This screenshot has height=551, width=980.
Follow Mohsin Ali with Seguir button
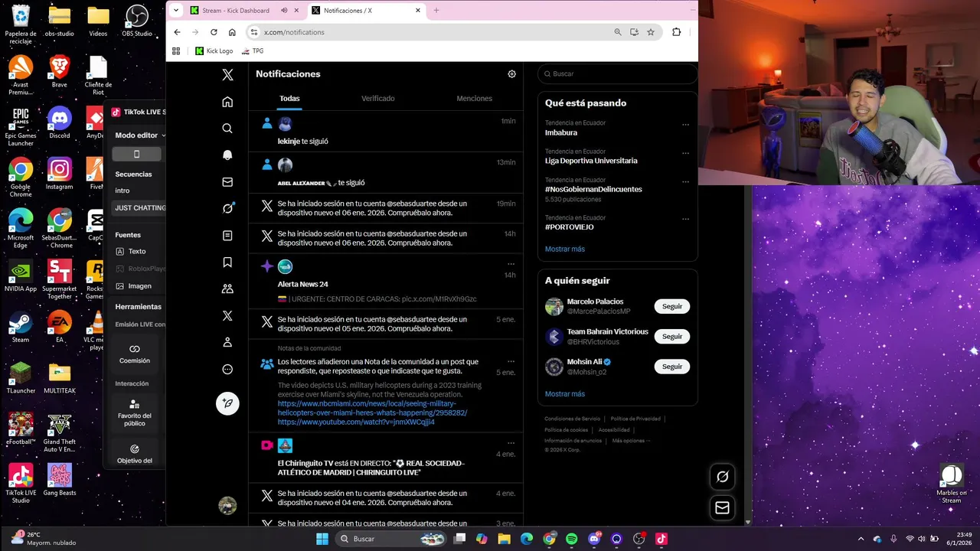point(671,367)
